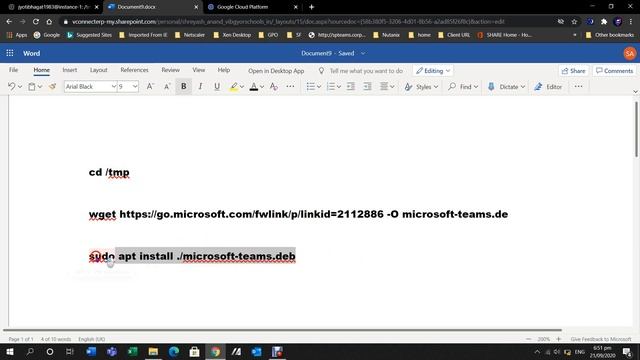640x360 pixels.
Task: Reload the browser page
Action: tap(36, 22)
